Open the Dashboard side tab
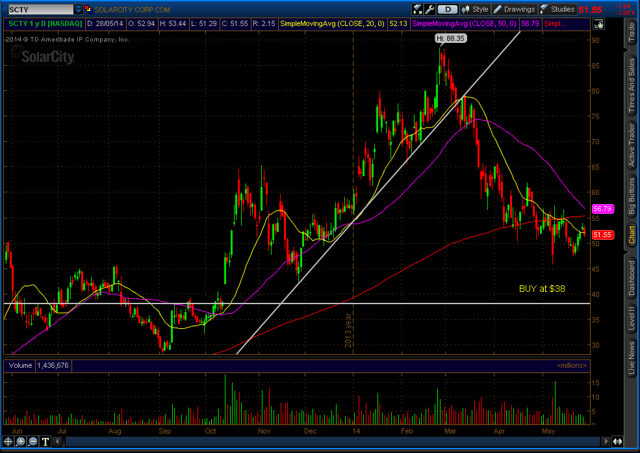This screenshot has height=453, width=640. (x=632, y=278)
